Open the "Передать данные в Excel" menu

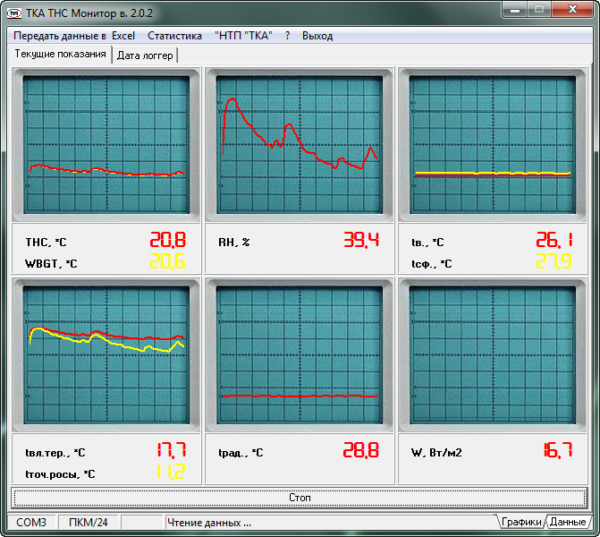click(x=73, y=35)
